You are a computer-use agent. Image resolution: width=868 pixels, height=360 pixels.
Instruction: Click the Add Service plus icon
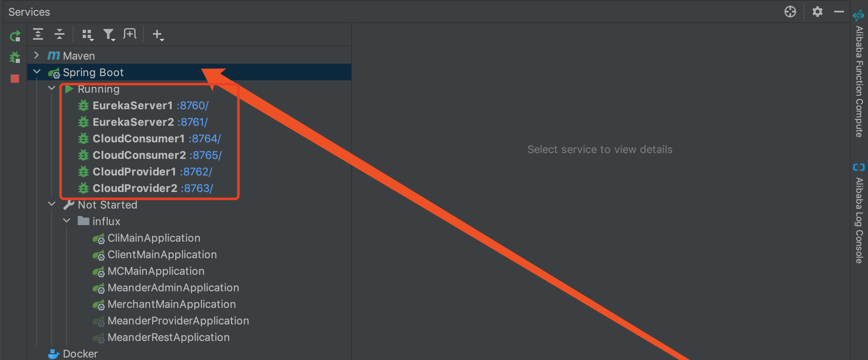coord(158,35)
